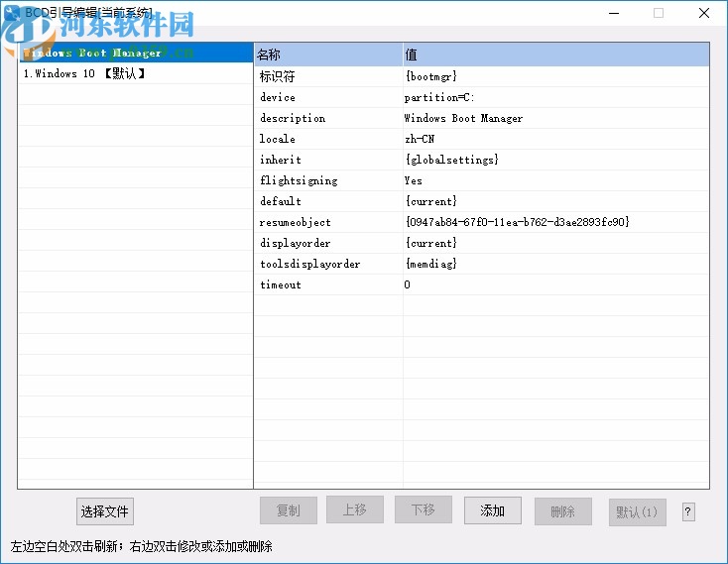Select the default row name

[281, 201]
